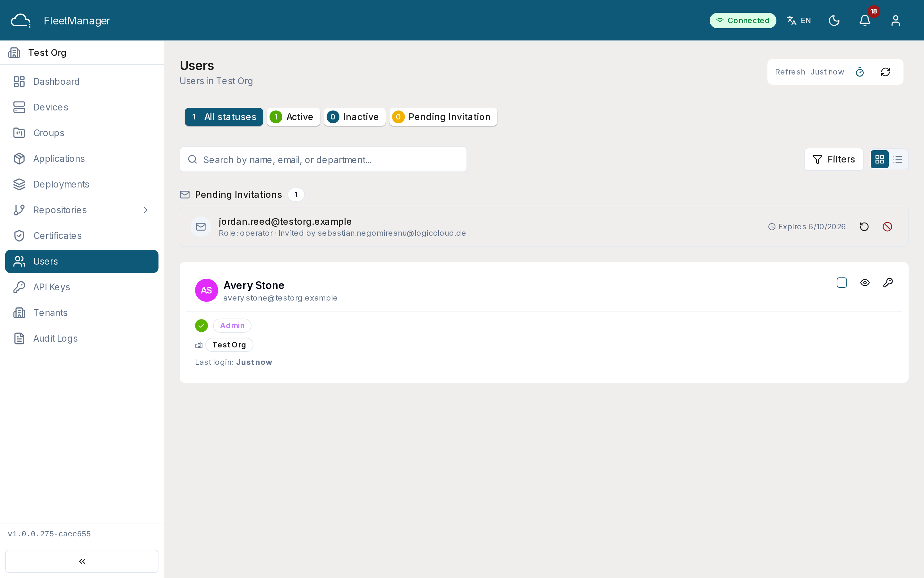The image size is (924, 578).
Task: Open Test Org organization switcher
Action: 82,52
